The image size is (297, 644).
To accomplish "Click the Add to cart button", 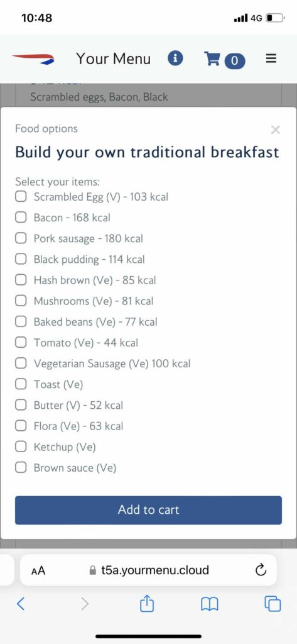I will pos(148,510).
